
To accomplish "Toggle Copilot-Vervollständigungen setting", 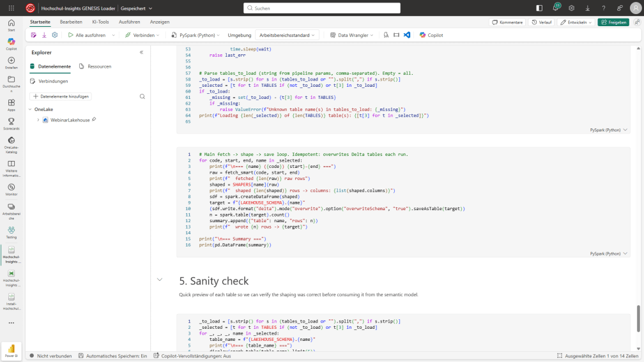I will (192, 356).
